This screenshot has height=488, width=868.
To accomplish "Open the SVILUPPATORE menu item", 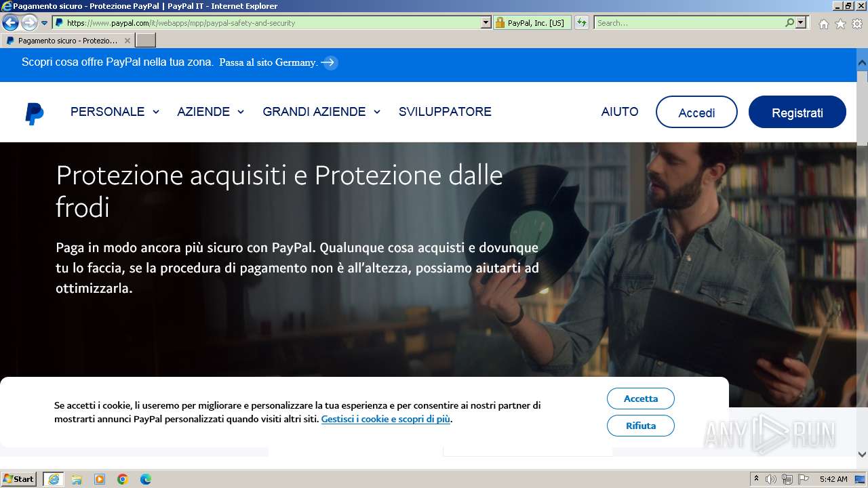I will click(x=445, y=112).
